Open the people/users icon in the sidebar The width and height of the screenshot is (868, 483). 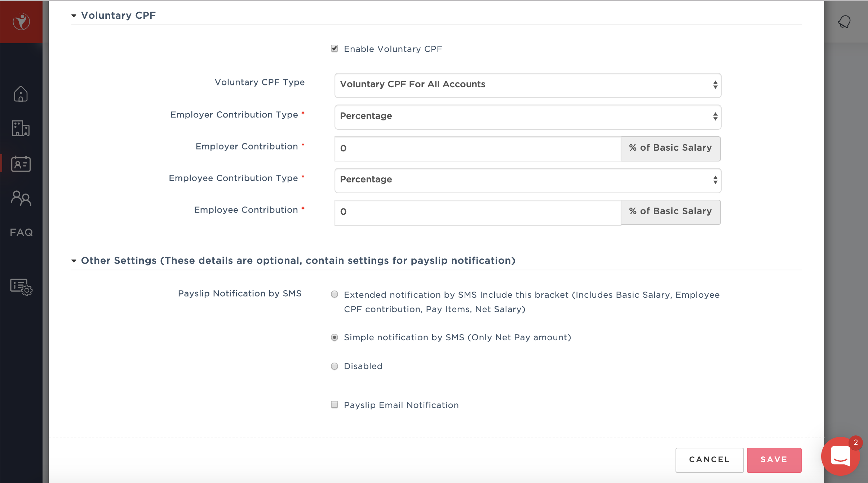pyautogui.click(x=21, y=198)
